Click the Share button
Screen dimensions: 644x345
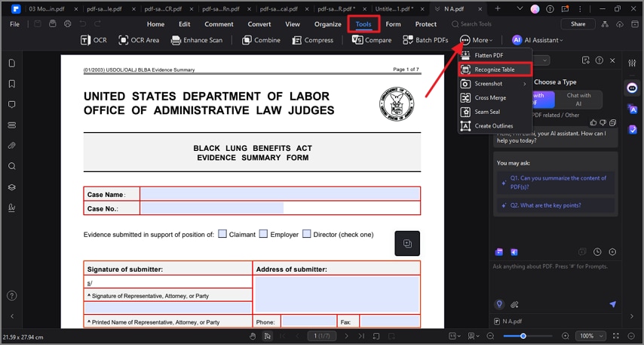578,24
